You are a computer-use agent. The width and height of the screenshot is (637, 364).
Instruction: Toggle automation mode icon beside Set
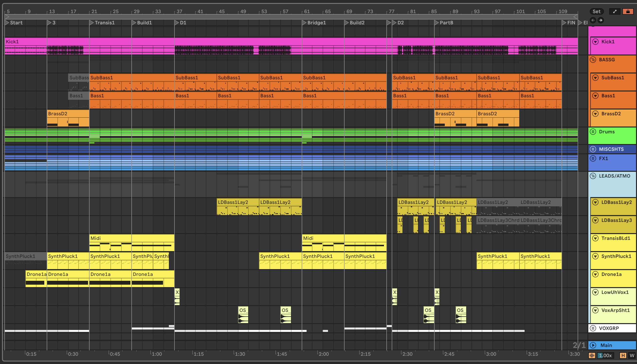point(615,11)
